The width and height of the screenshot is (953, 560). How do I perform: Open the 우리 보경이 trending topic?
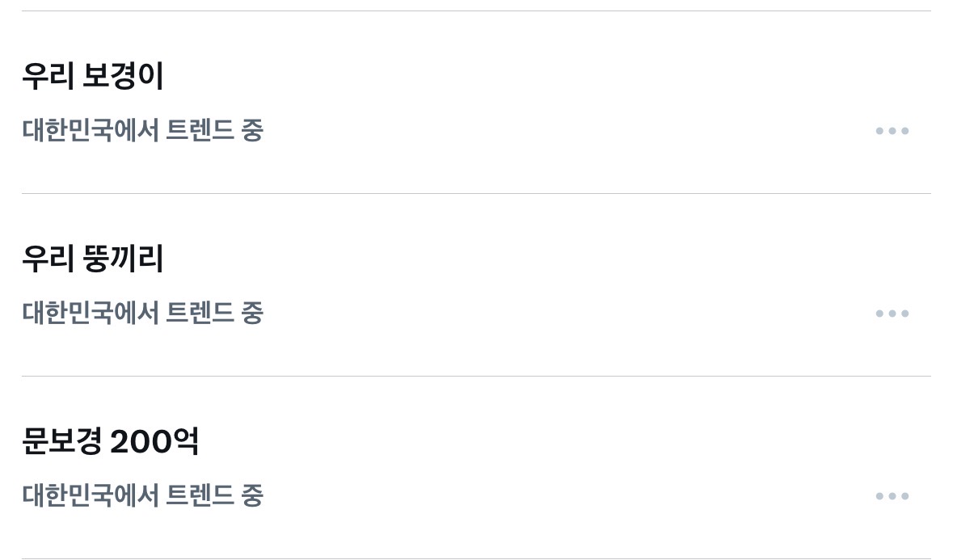point(92,77)
